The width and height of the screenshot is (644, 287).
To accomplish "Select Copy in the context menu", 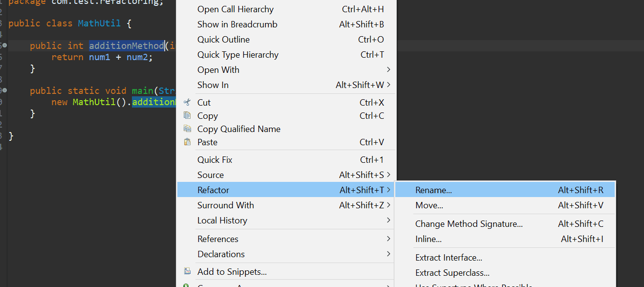I will [286, 116].
